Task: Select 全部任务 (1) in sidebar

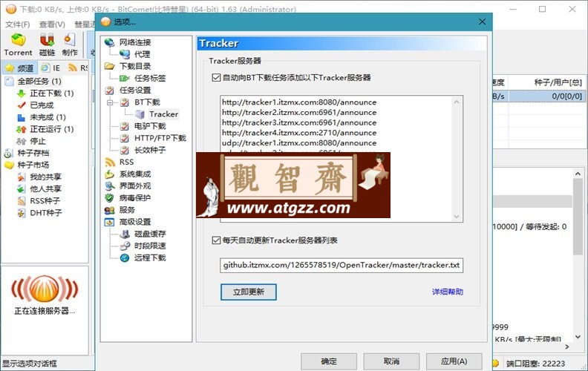Action: tap(39, 81)
